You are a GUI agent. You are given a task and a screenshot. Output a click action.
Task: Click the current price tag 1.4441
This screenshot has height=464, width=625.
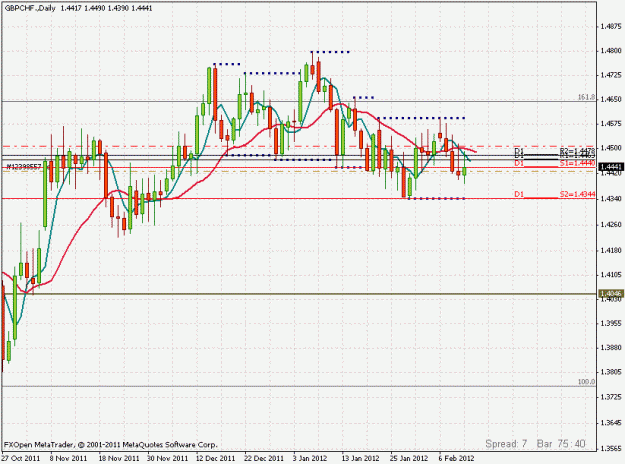(x=611, y=167)
